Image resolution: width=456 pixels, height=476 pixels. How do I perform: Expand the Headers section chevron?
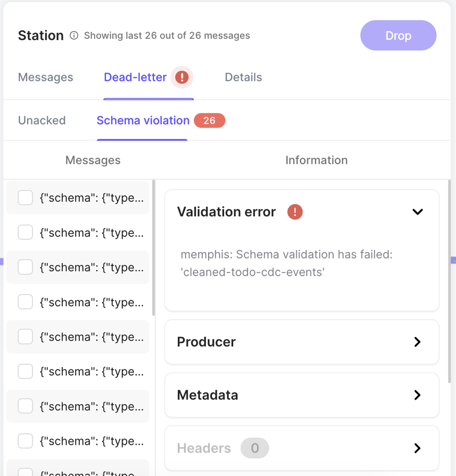[x=417, y=448]
